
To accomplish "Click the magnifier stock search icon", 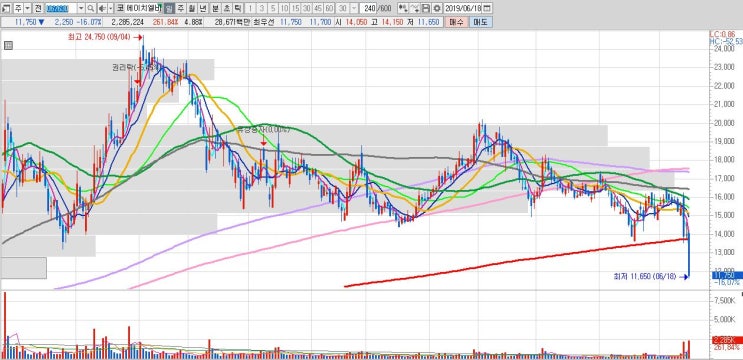I will pyautogui.click(x=90, y=9).
